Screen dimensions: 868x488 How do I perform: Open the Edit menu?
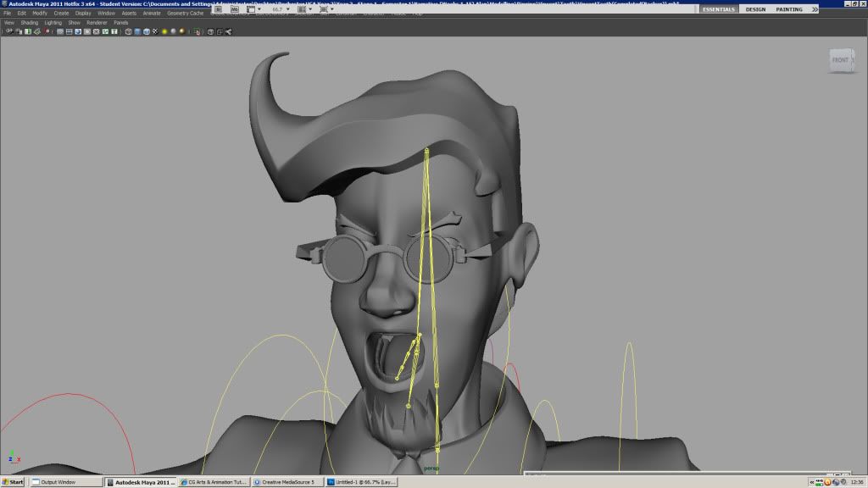tap(21, 14)
